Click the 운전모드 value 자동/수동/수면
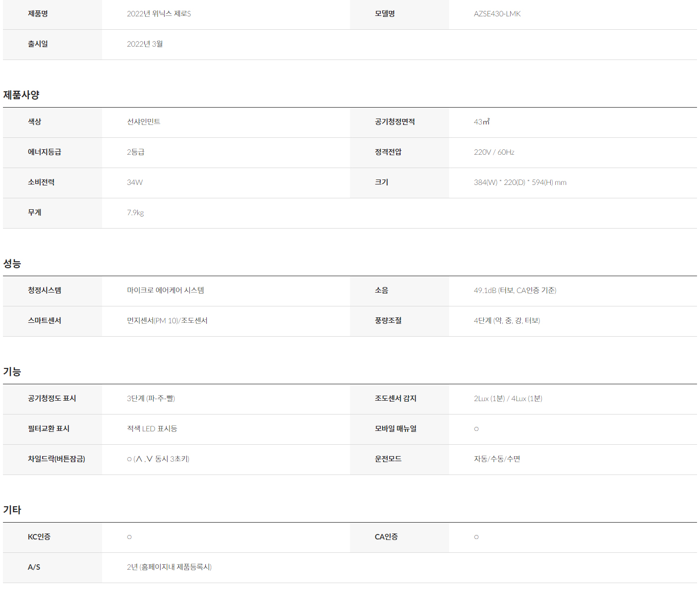Image resolution: width=700 pixels, height=594 pixels. 497,459
